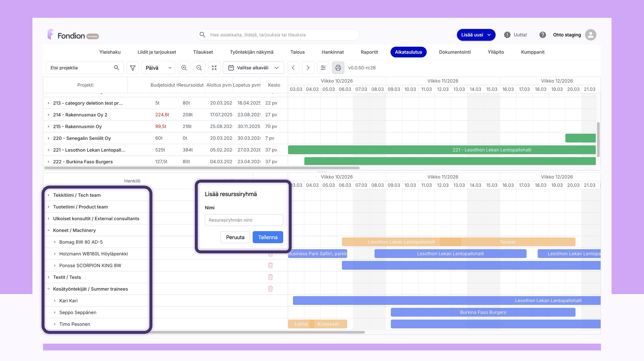Open Valitse aikaväli date range dropdown
The image size is (644, 361).
tap(254, 68)
